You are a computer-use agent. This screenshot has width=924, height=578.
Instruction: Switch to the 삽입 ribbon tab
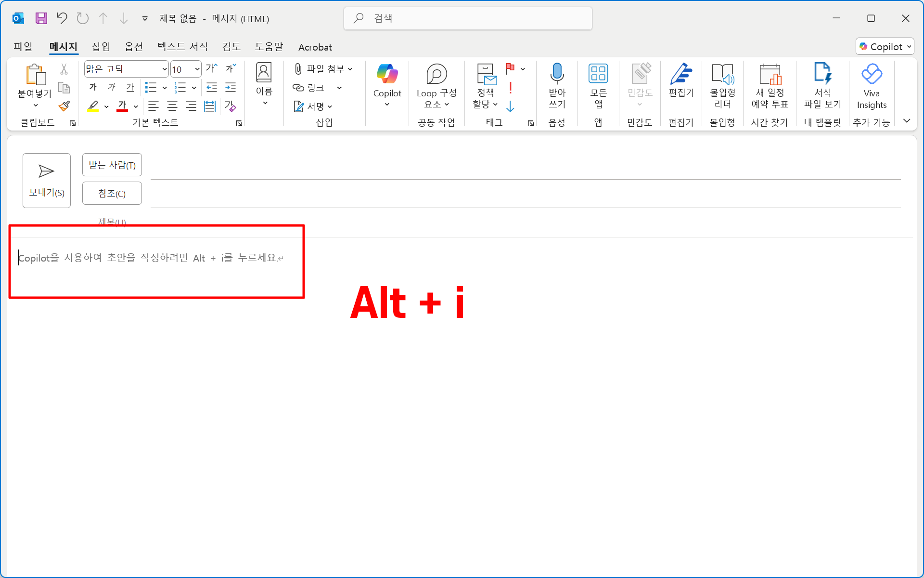coord(101,47)
